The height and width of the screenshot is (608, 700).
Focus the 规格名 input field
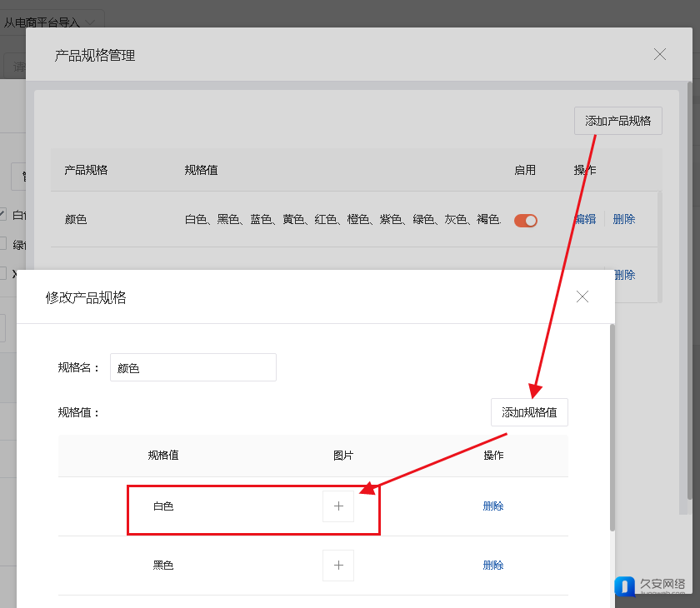[x=192, y=367]
